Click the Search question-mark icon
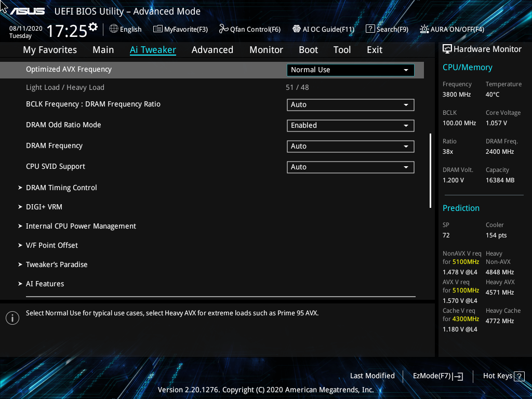The height and width of the screenshot is (399, 532). [x=370, y=29]
